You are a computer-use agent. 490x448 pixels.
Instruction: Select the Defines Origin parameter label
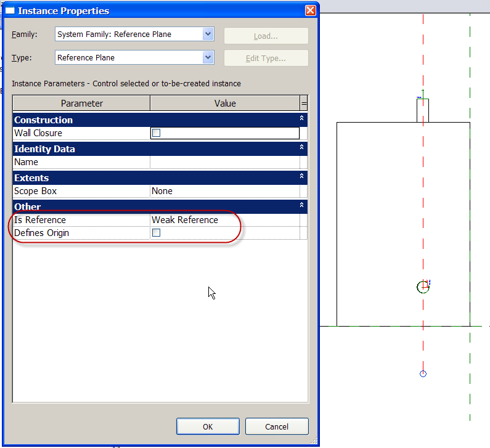coord(41,233)
